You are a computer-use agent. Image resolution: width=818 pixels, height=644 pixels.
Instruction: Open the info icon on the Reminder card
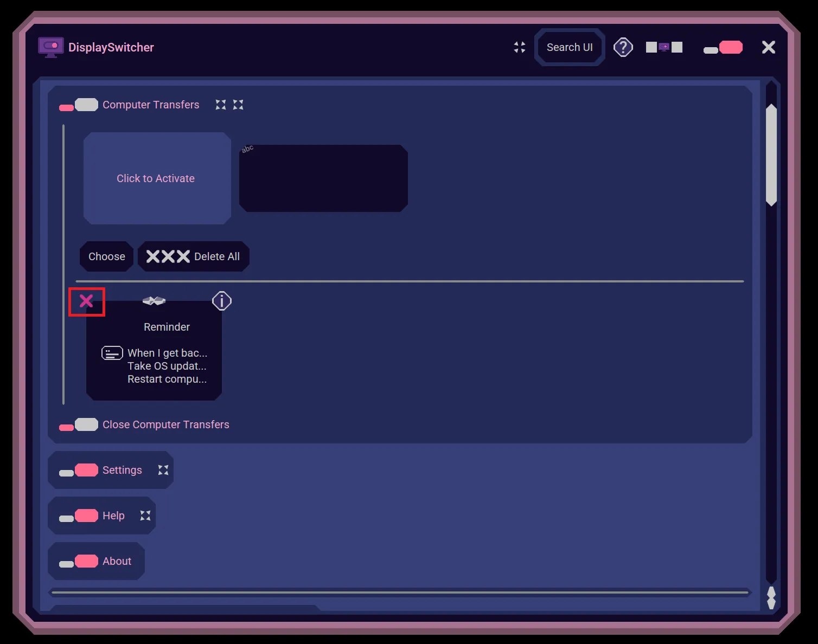222,301
